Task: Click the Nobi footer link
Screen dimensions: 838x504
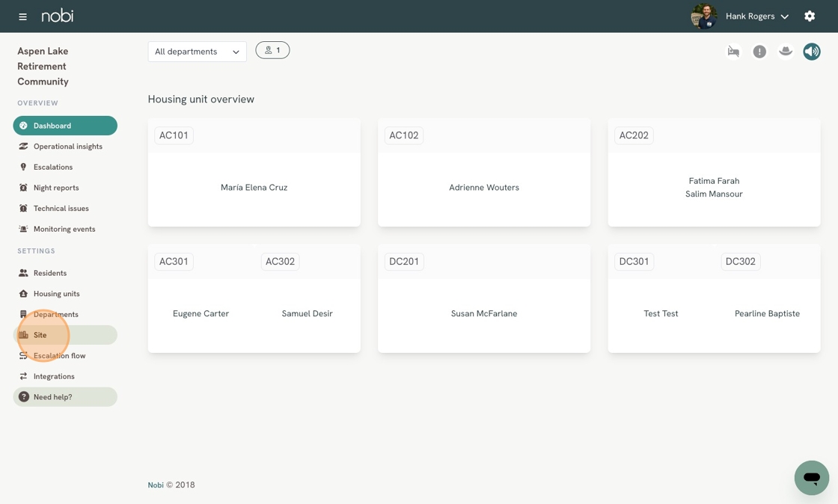Action: point(156,485)
